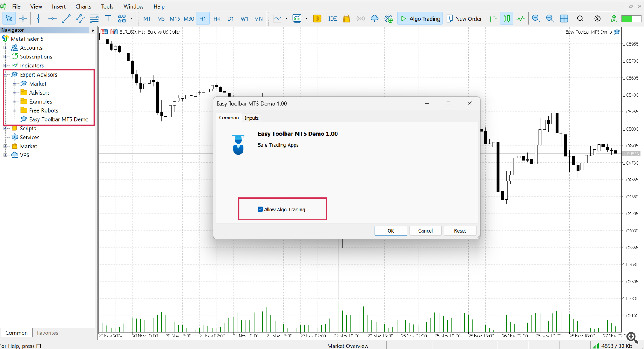Pick the Fibonacci retracement tool
644x349 pixels.
pos(94,18)
